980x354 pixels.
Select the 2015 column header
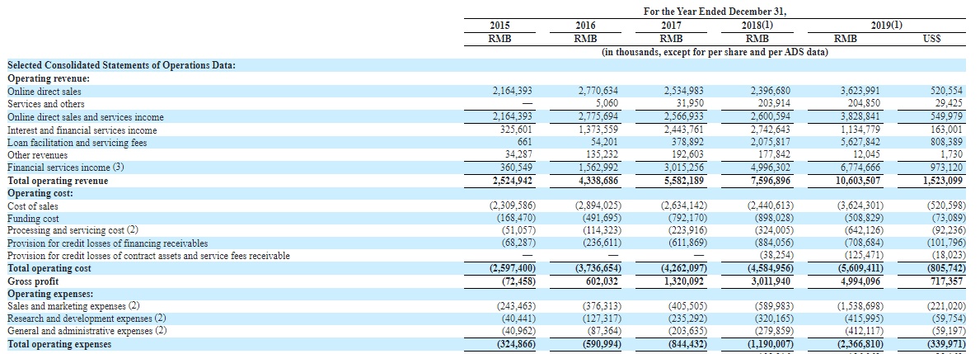pos(499,26)
